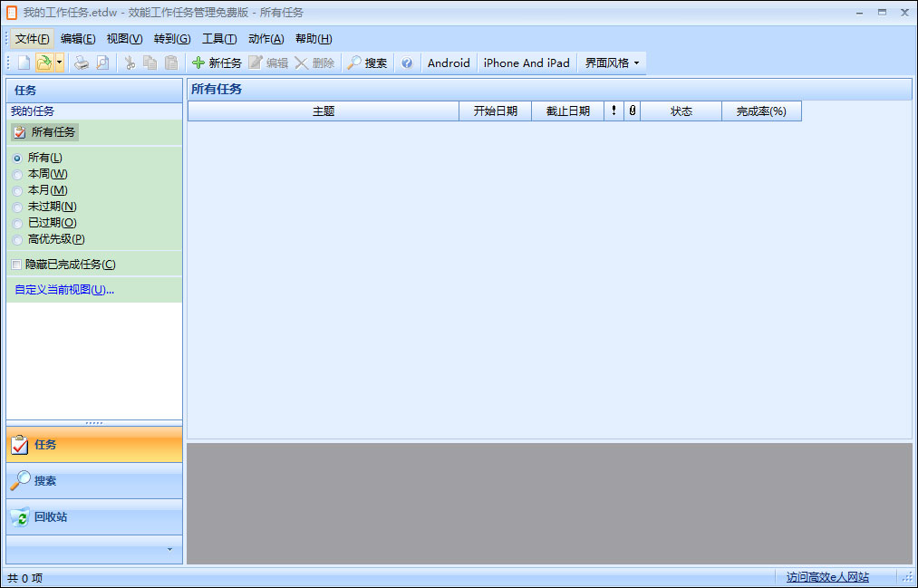Click the Copy toolbar icon
918x588 pixels.
(x=150, y=63)
